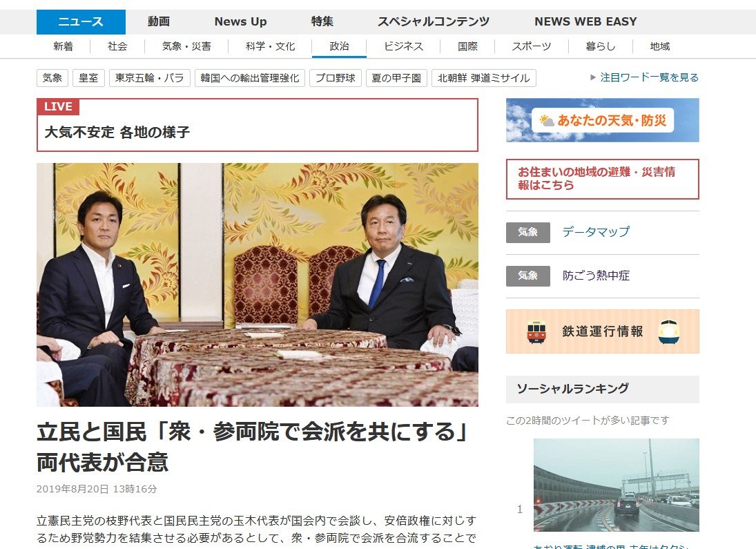Switch to the 動画 tab

tap(159, 21)
